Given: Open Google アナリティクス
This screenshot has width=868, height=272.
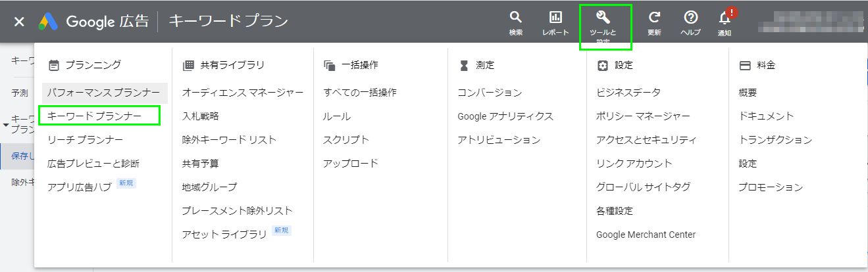Looking at the screenshot, I should point(505,116).
